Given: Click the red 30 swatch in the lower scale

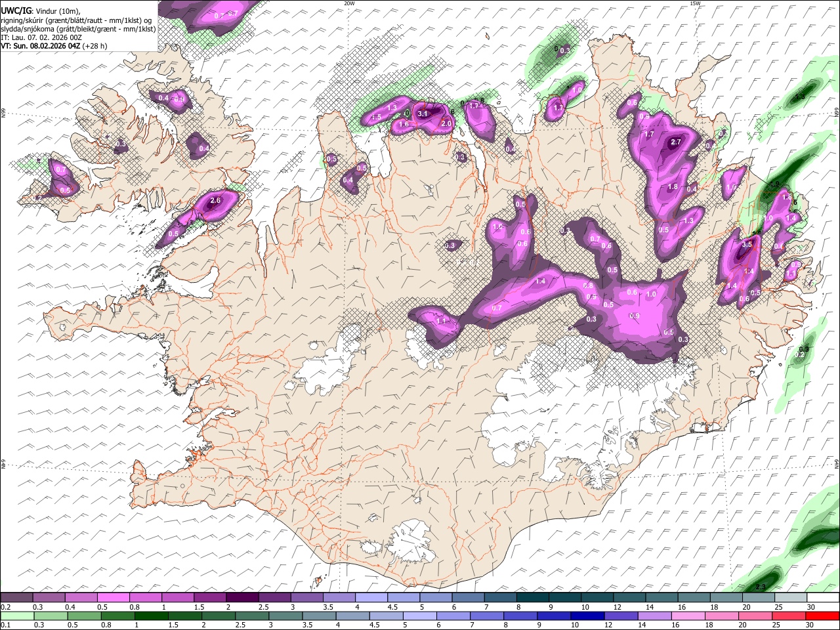Looking at the screenshot, I should (x=822, y=616).
